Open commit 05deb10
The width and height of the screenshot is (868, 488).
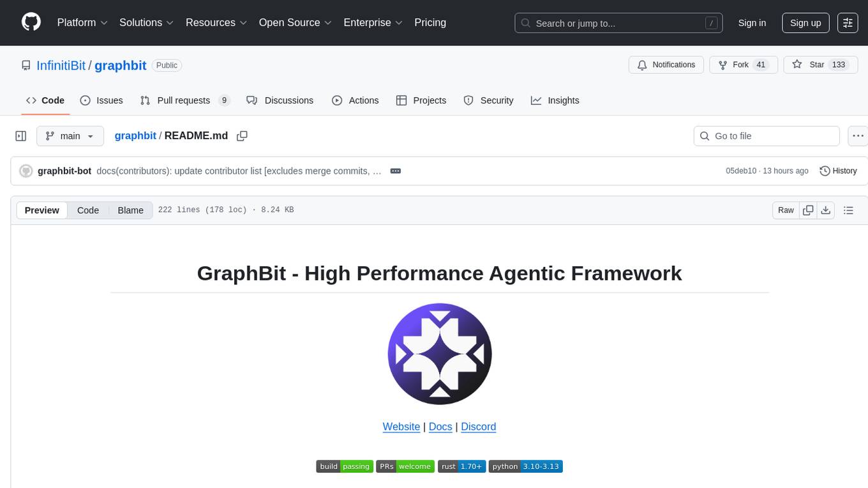[x=741, y=171]
